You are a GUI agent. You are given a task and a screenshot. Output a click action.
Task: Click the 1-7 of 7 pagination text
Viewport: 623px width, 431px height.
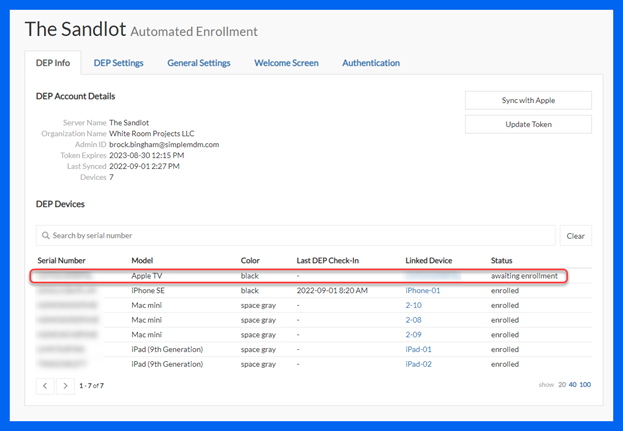tap(91, 386)
